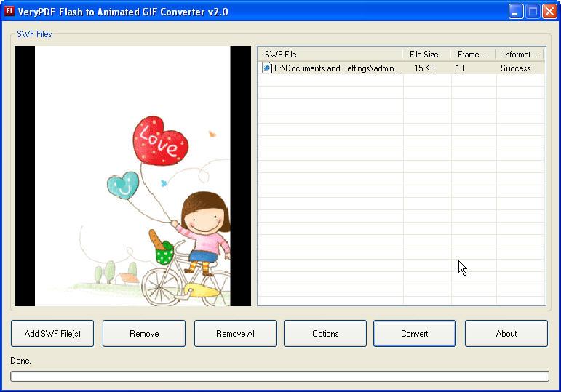Minimize the converter window
Viewport: 561px width, 392px height.
click(x=516, y=12)
